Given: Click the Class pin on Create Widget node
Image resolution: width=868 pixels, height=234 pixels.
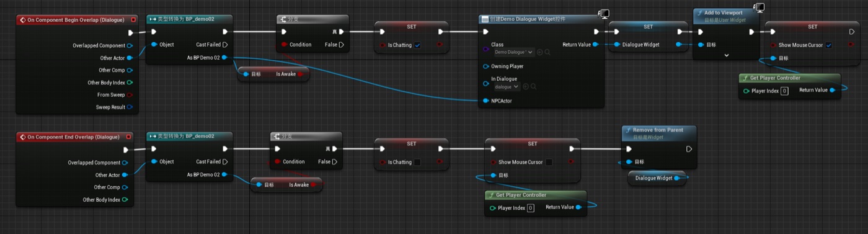Looking at the screenshot, I should pyautogui.click(x=485, y=48).
